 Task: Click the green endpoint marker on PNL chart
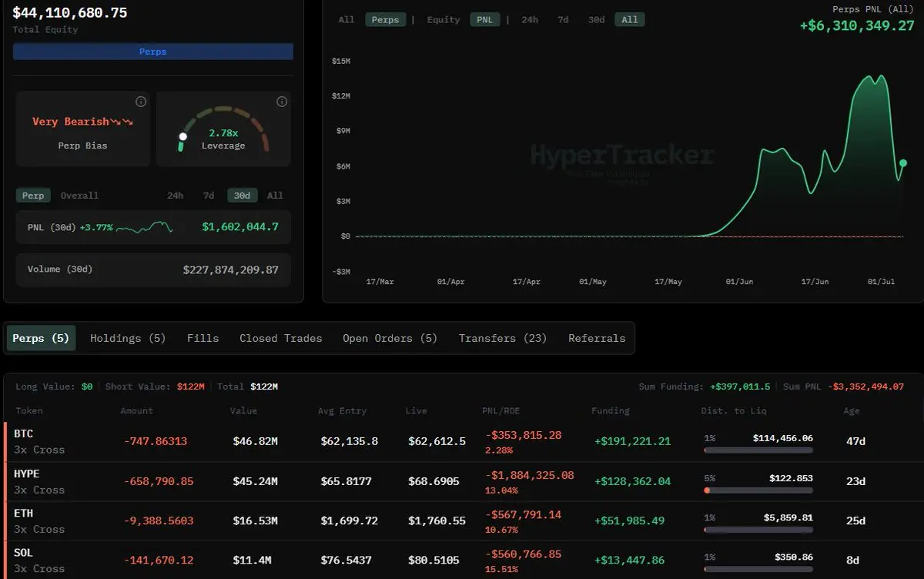(x=903, y=163)
